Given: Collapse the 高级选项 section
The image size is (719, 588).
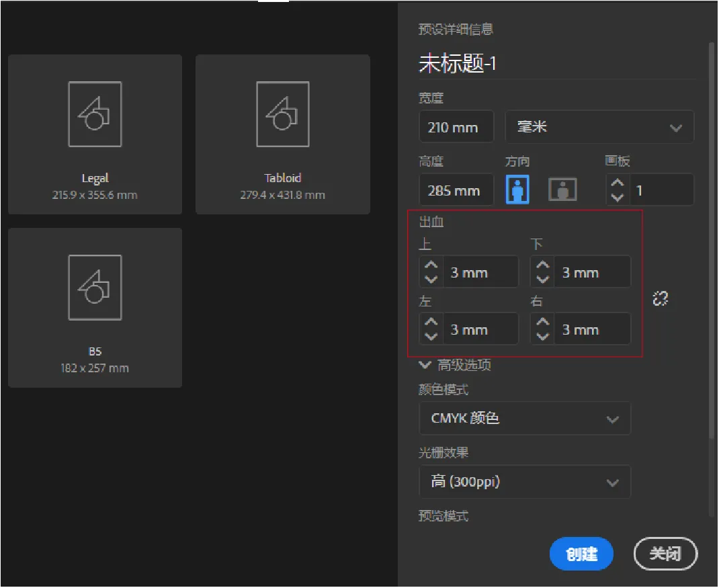Looking at the screenshot, I should tap(455, 365).
